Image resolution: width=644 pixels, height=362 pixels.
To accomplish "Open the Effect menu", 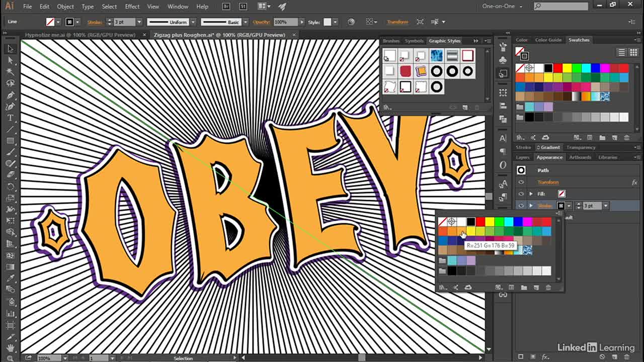I will [132, 7].
